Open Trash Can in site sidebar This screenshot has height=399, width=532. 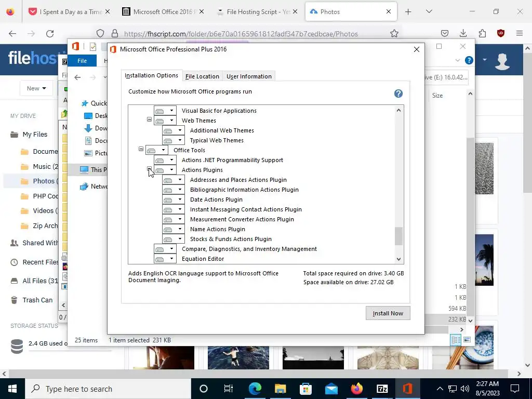37,300
